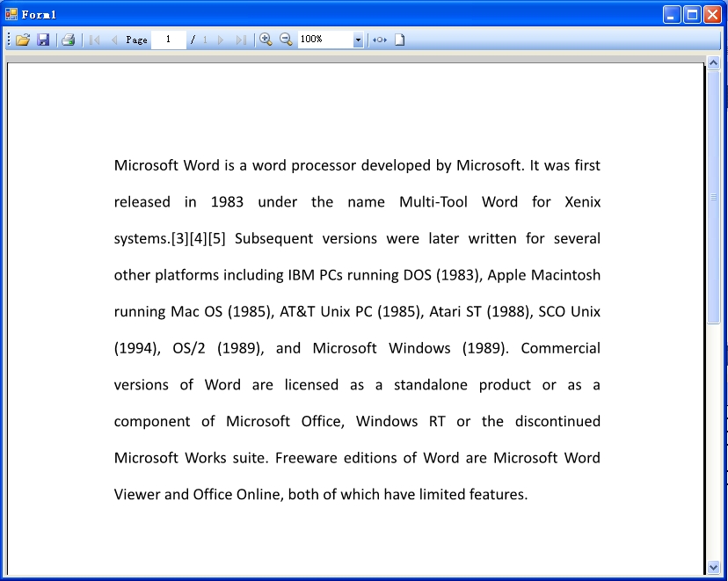Click the vertical scrollbar up arrow
This screenshot has height=581, width=728.
[x=713, y=63]
